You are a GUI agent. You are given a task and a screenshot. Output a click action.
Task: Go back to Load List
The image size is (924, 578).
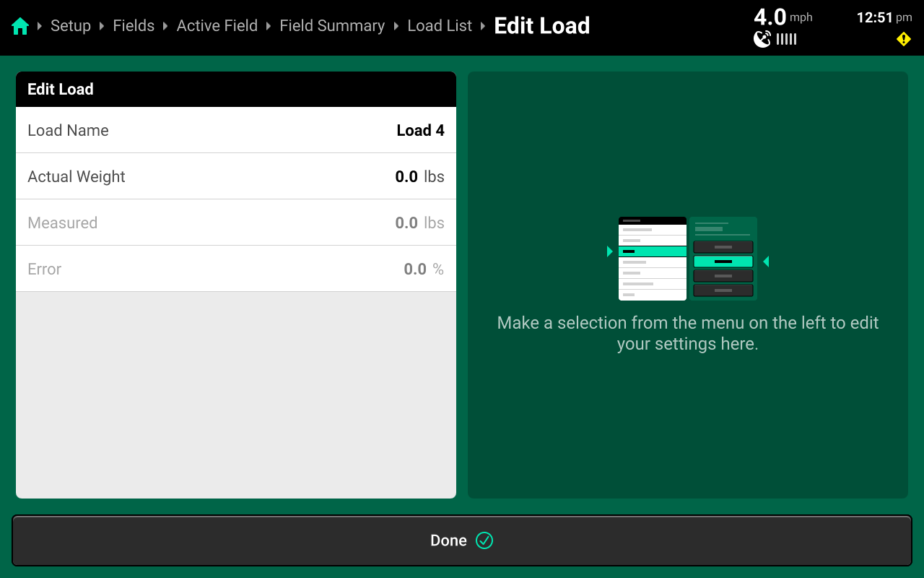click(x=439, y=26)
